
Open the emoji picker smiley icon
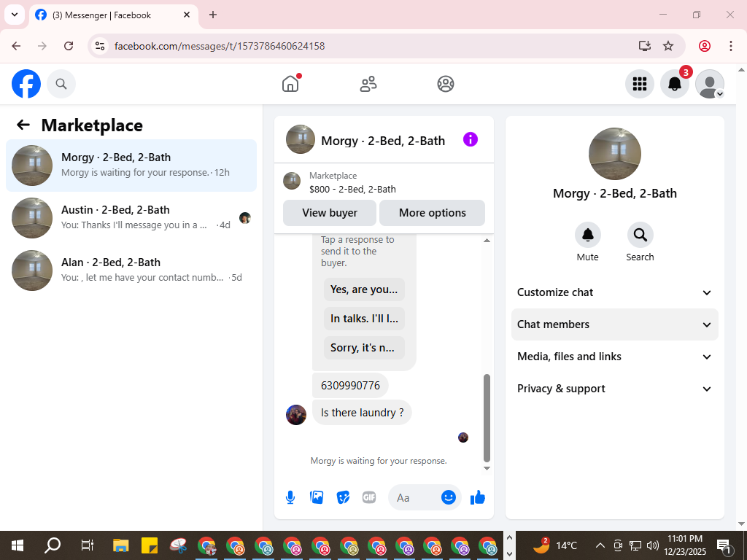[x=449, y=497]
